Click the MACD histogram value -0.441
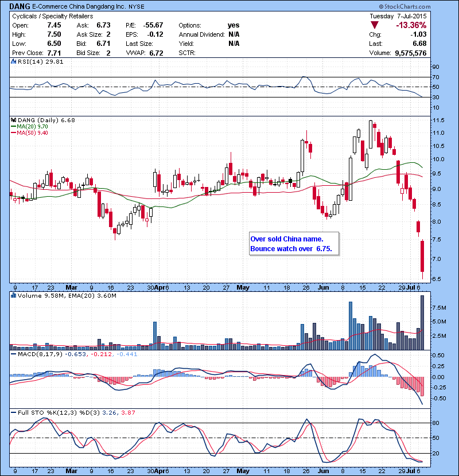The image size is (459, 476). (126, 354)
